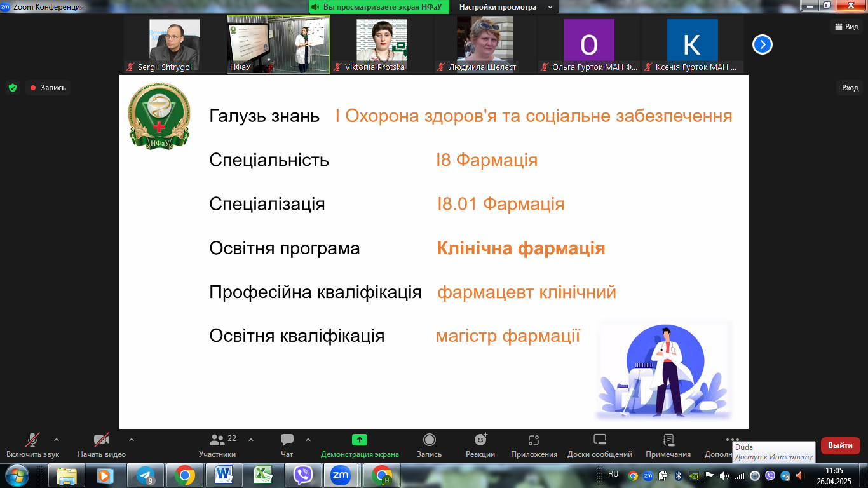Open clock showing 11:05 26.04.2025

834,475
